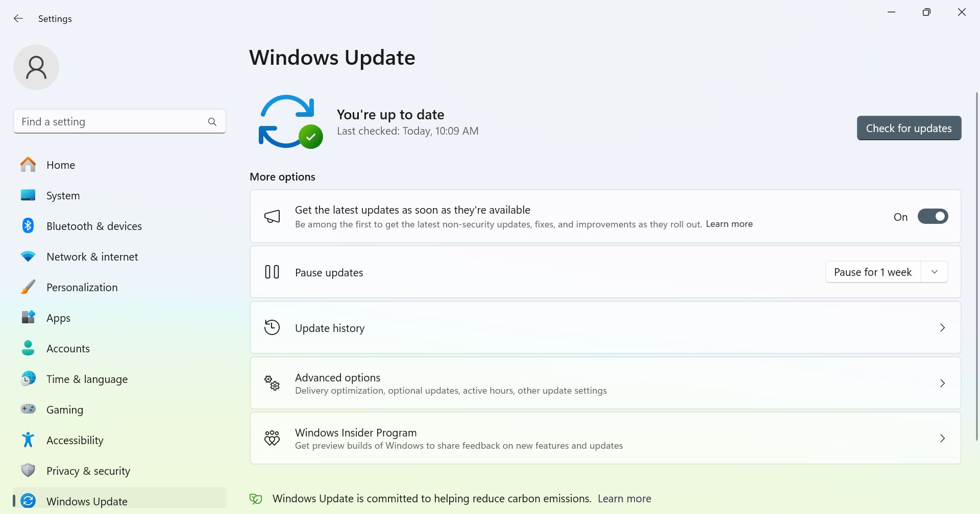Click the Personalization paintbrush icon
Screen dimensions: 980x514
click(28, 287)
